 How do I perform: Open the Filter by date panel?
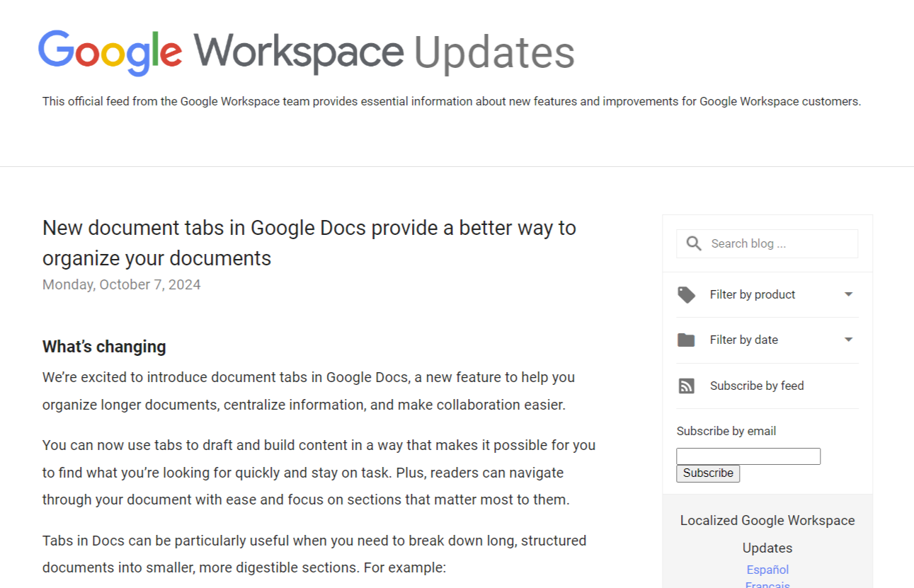click(744, 340)
